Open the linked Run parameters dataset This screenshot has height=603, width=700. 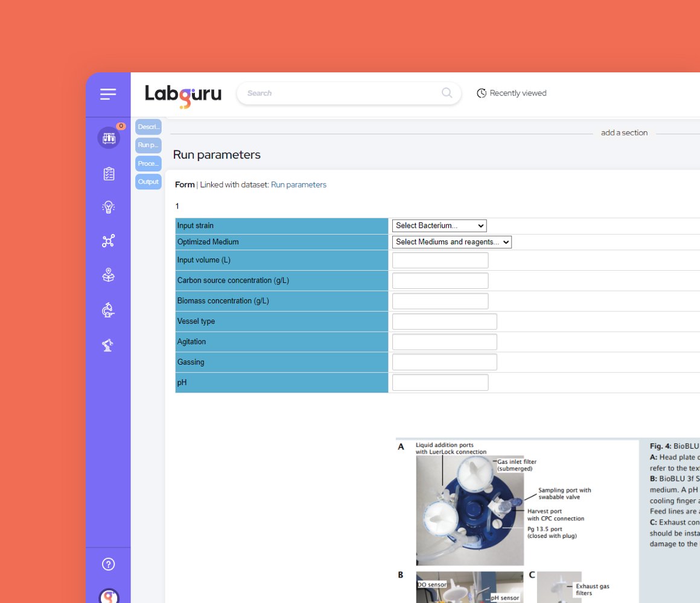pos(299,185)
